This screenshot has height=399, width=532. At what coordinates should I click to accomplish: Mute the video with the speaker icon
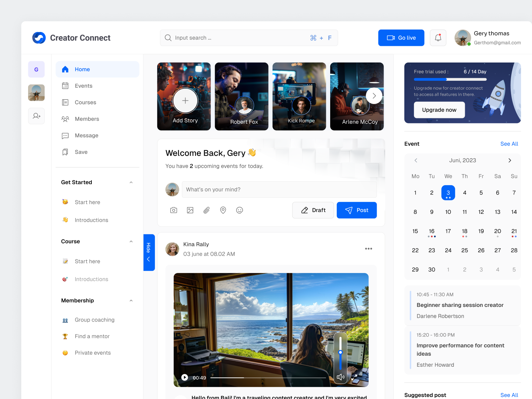pos(340,377)
